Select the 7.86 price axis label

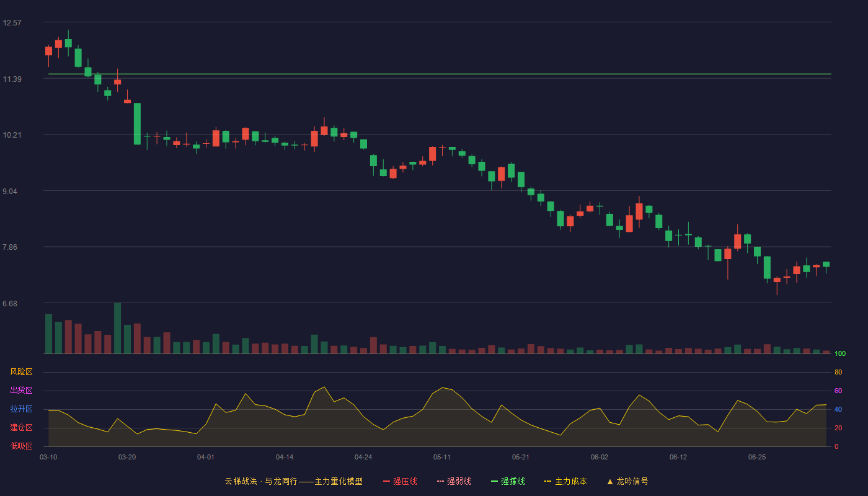coord(11,247)
